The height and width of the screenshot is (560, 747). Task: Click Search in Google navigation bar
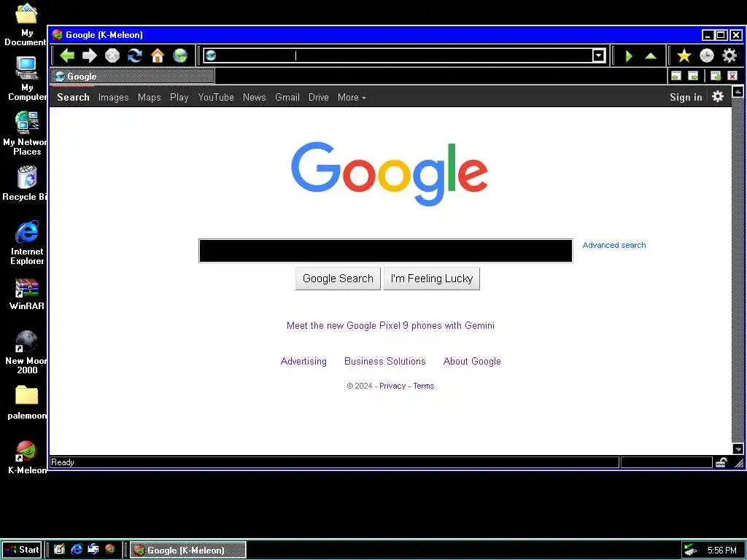click(x=73, y=97)
